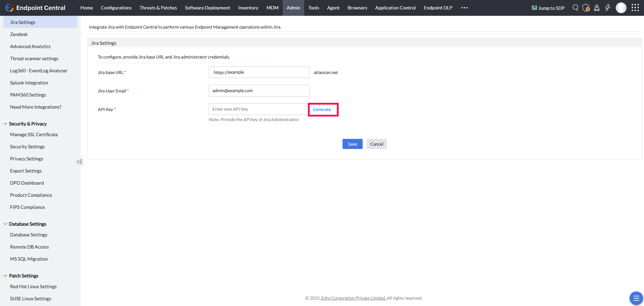Open Product Compliance
644x306 pixels.
point(31,195)
